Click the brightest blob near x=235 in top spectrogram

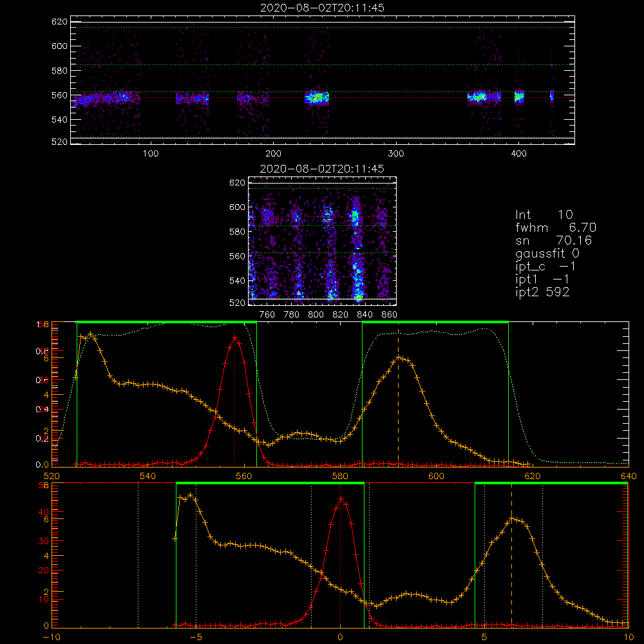click(x=317, y=98)
